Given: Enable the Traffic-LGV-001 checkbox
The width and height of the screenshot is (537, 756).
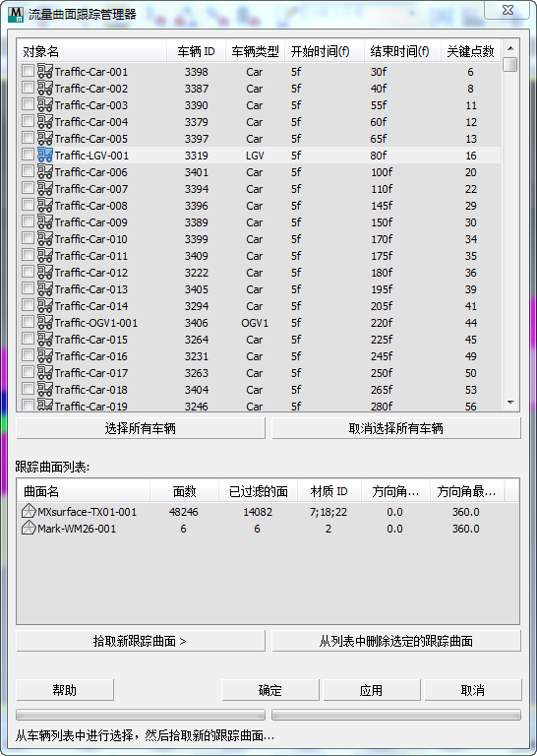Looking at the screenshot, I should click(x=28, y=155).
